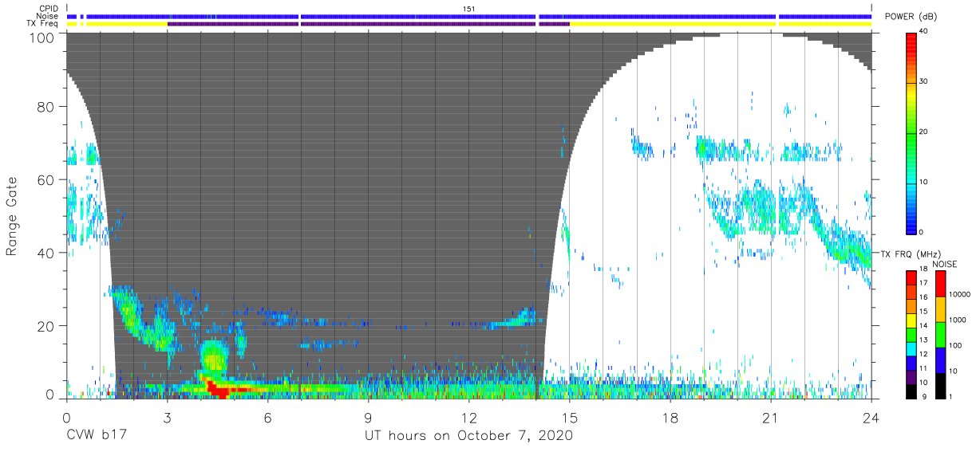The width and height of the screenshot is (980, 452).
Task: Click the 40 label on POWER scale
Action: coord(924,32)
